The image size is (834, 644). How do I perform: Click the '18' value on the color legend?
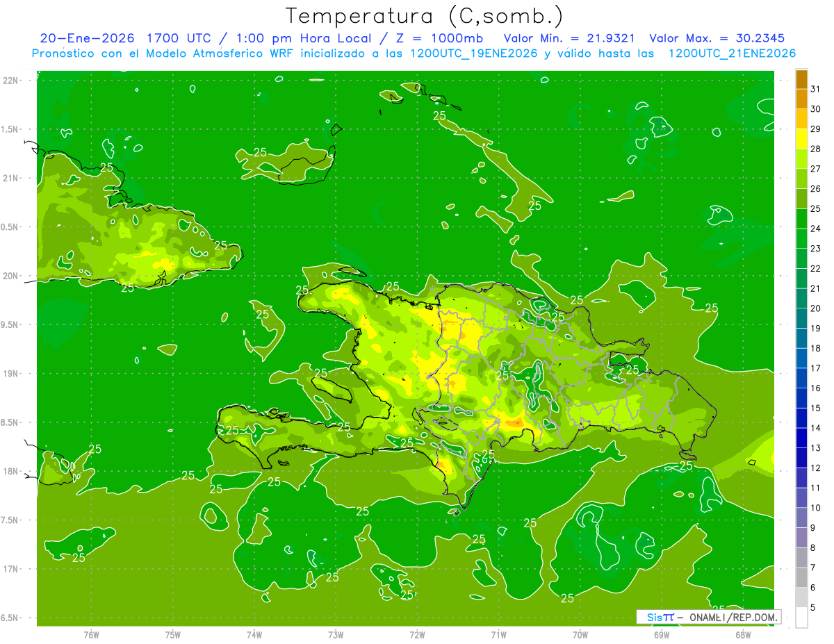point(816,348)
